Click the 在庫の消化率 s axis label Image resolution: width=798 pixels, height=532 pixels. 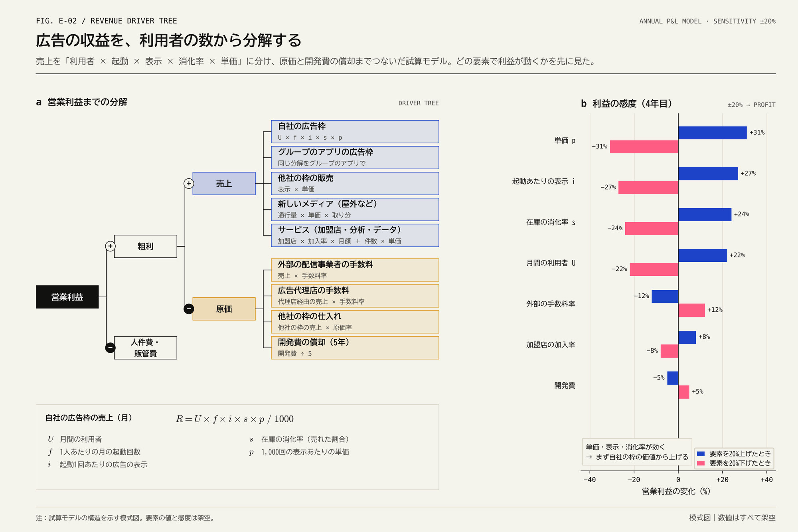(551, 222)
